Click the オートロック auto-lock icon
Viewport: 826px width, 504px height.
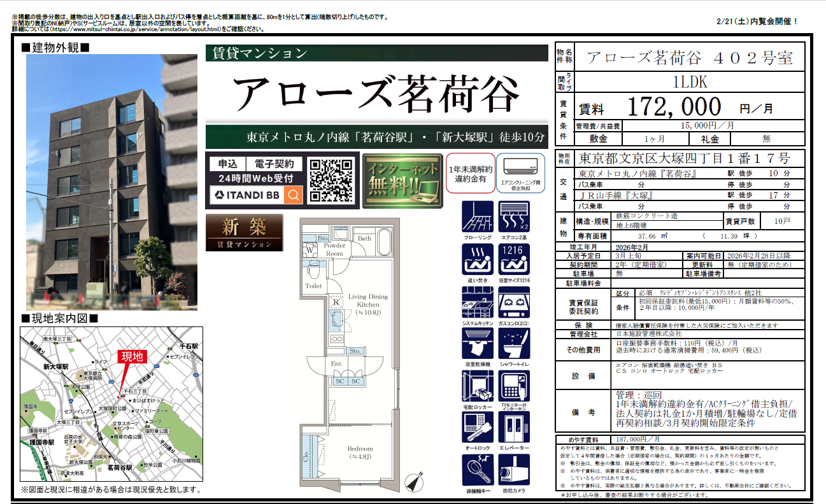pos(477,428)
